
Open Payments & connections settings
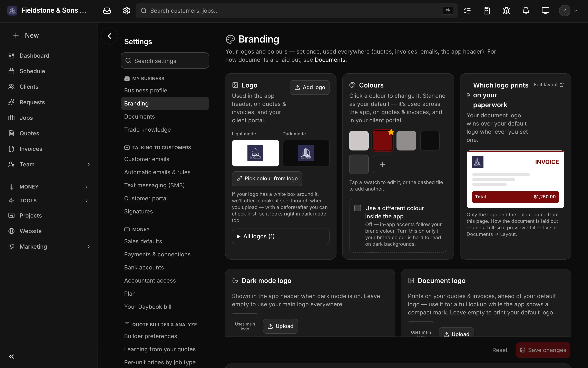click(x=165, y=254)
